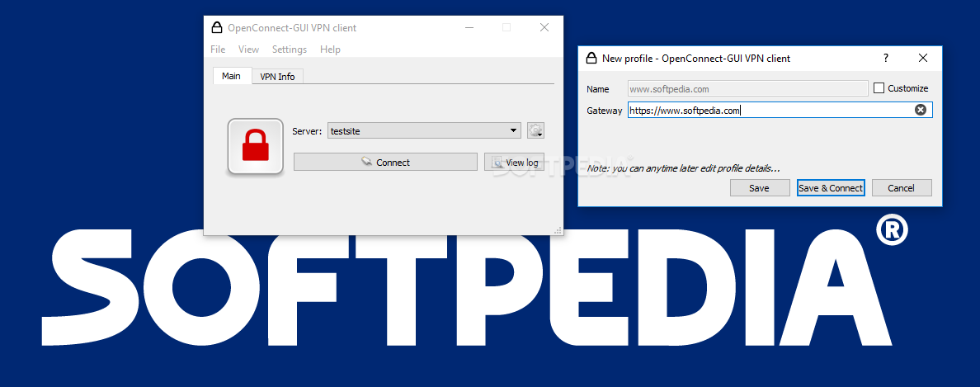Open View log button
Image resolution: width=980 pixels, height=387 pixels.
point(515,162)
